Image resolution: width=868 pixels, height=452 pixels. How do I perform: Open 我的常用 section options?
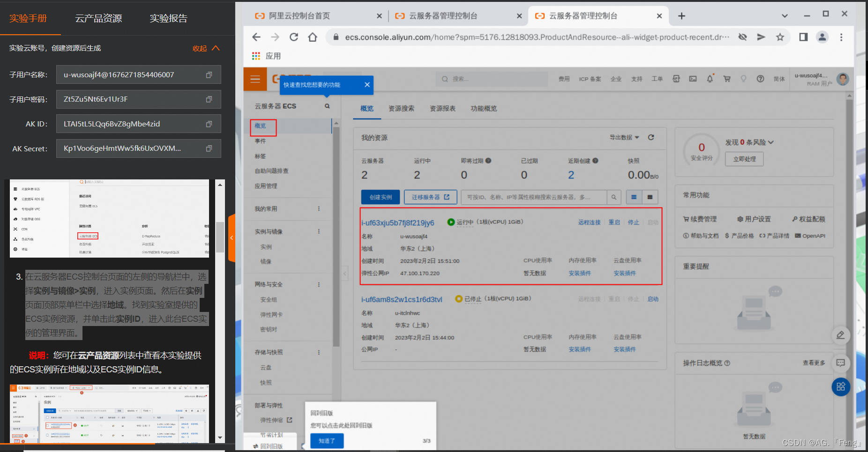click(x=319, y=209)
